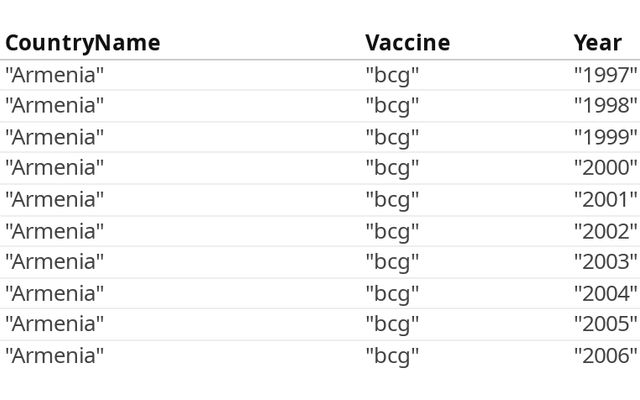
Task: Select the "Armenia" cell in 1998 row
Action: coord(54,105)
